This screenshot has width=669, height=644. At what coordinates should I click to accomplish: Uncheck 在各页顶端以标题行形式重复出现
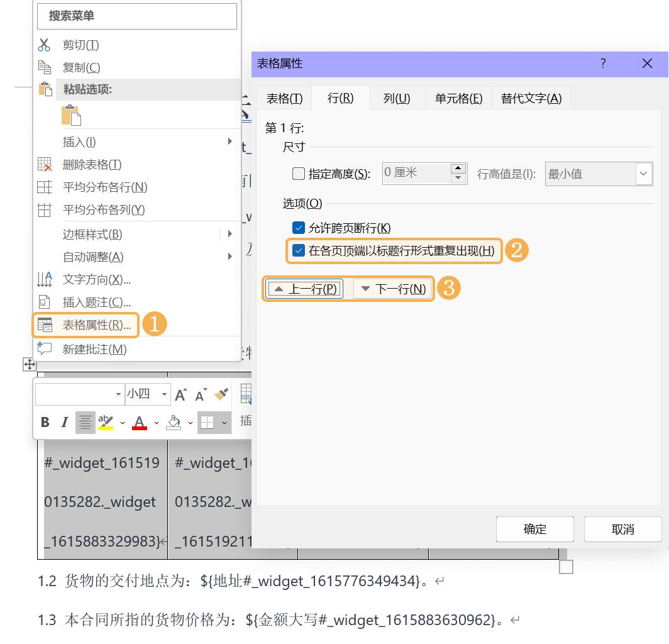(299, 250)
